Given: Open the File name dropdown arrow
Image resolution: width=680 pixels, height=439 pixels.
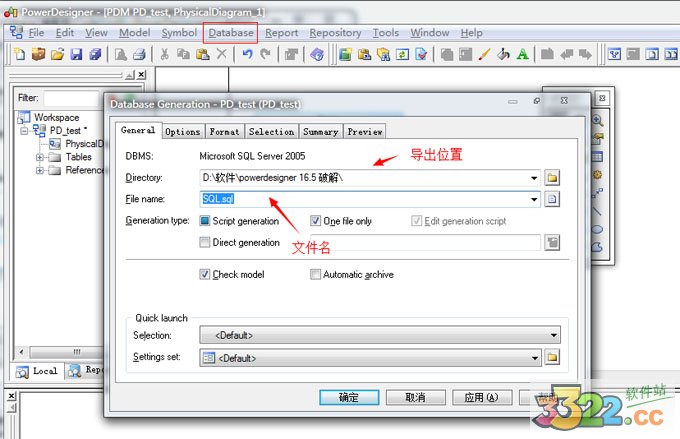Looking at the screenshot, I should pos(534,200).
